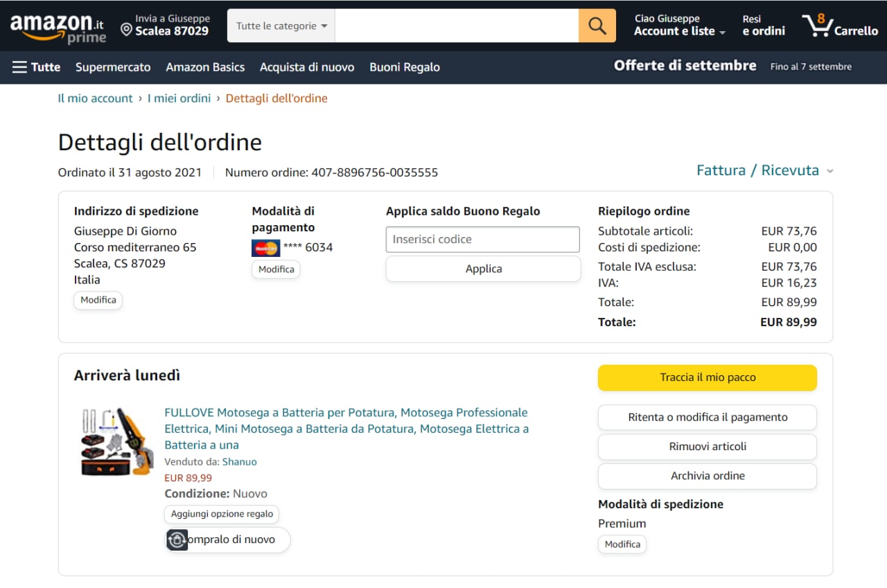Expand the Account e liste menu
The image size is (887, 588).
tap(679, 31)
